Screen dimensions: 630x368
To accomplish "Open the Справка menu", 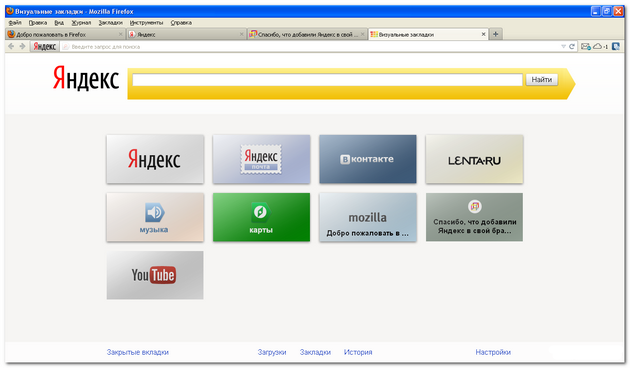I will click(181, 23).
